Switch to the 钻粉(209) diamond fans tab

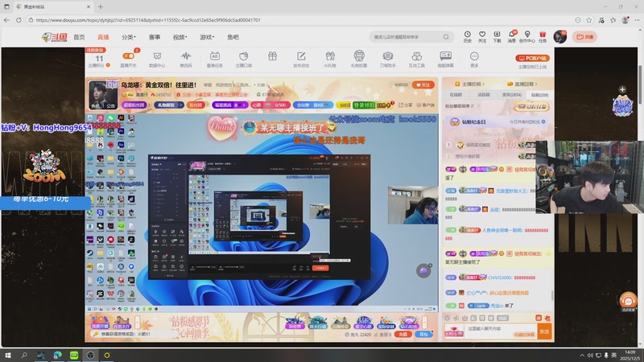[x=539, y=95]
